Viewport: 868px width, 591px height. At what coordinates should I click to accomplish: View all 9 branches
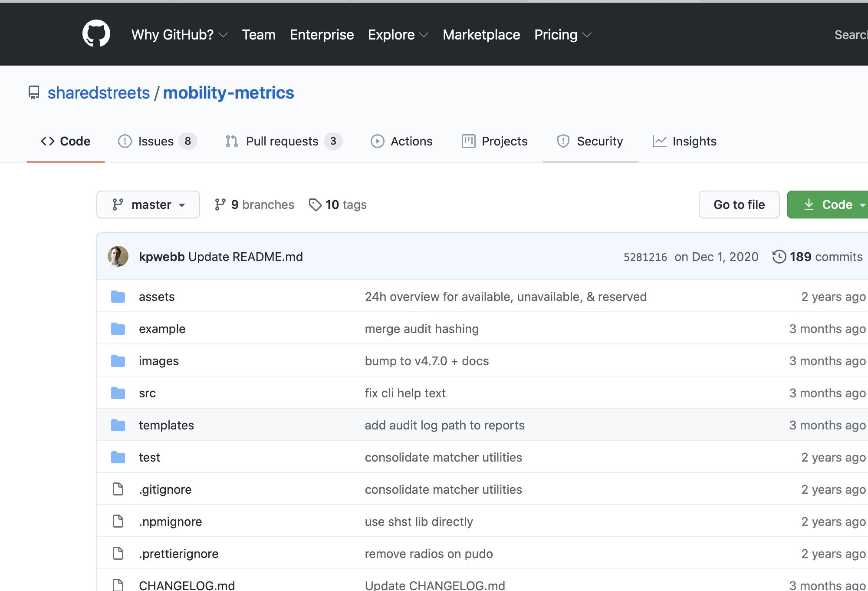pos(254,205)
